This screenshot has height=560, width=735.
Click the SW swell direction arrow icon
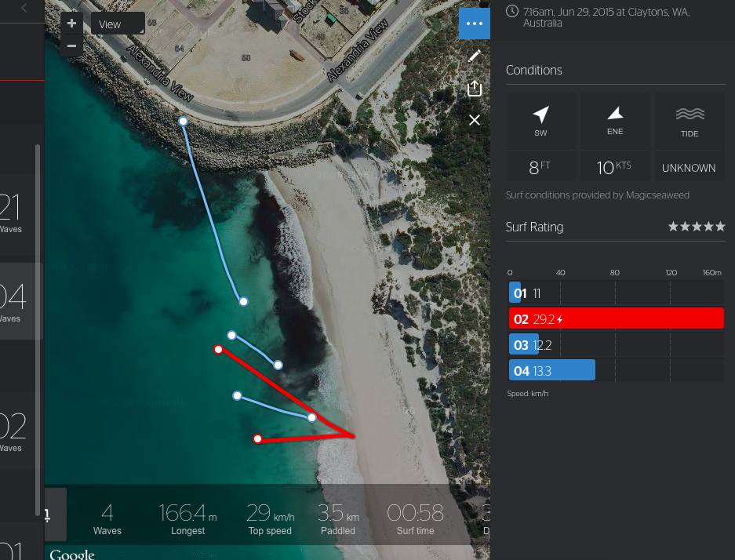pos(540,115)
